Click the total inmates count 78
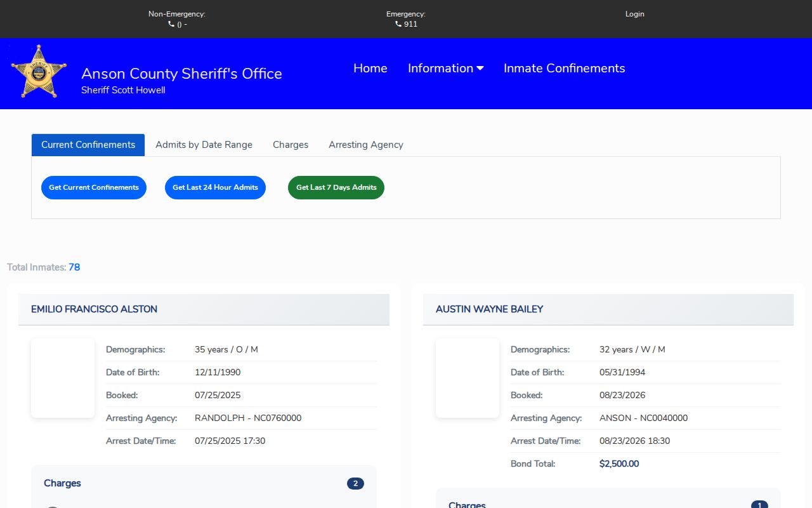This screenshot has height=508, width=812. (x=74, y=267)
